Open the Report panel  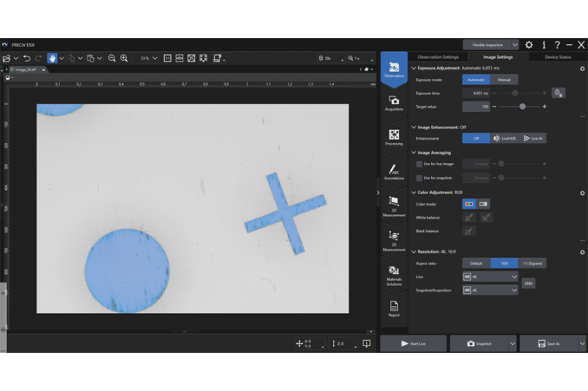pyautogui.click(x=394, y=308)
